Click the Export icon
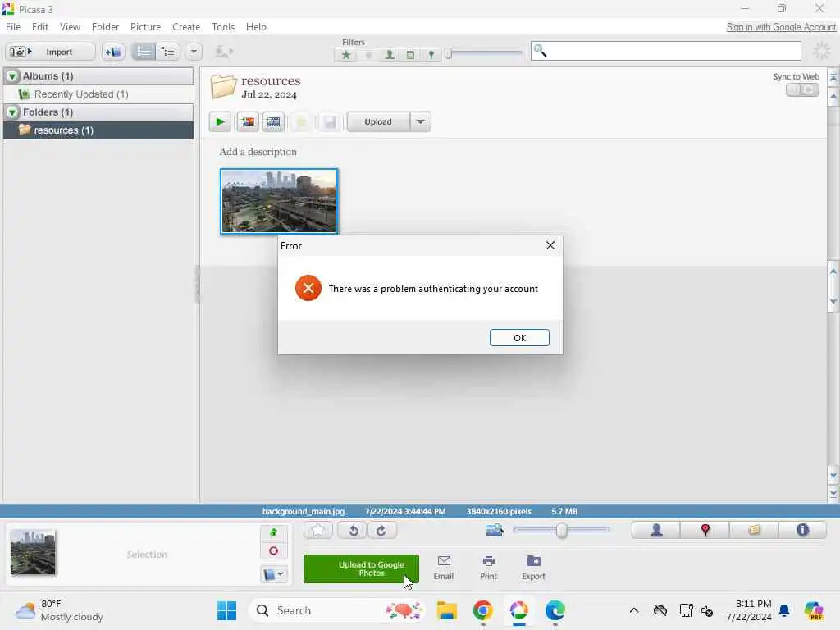 point(533,568)
